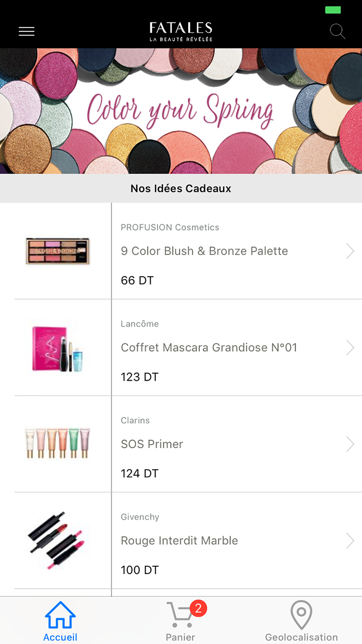Tap the Accueil home icon

tap(60, 615)
